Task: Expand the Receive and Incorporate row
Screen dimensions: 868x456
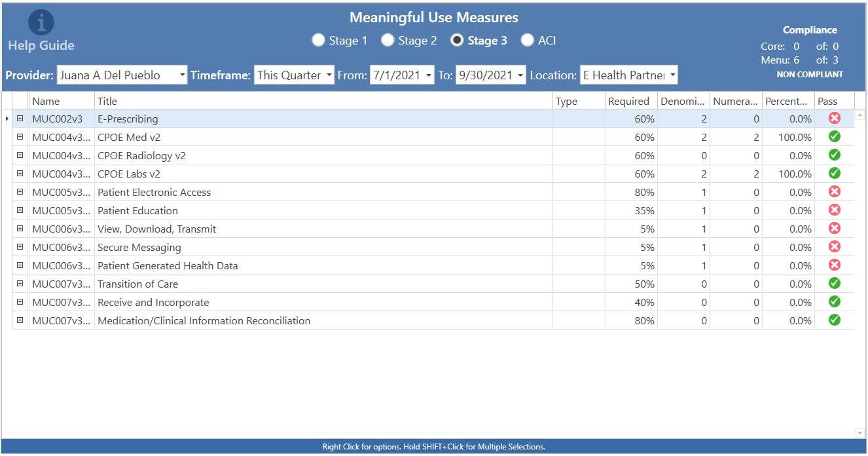Action: 20,302
